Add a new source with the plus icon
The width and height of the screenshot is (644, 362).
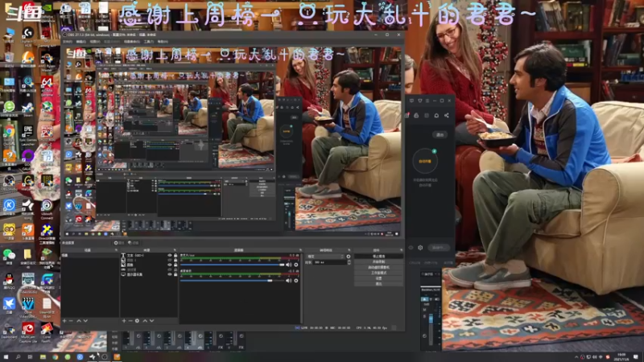tap(124, 321)
